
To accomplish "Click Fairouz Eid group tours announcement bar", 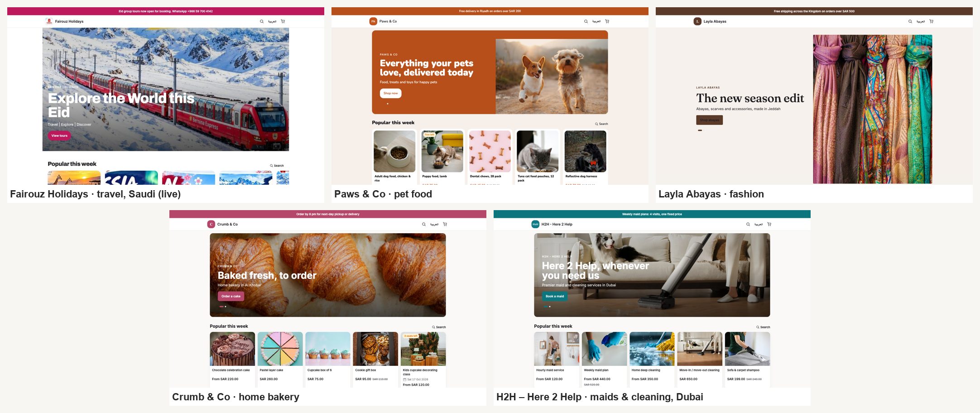I will (166, 11).
